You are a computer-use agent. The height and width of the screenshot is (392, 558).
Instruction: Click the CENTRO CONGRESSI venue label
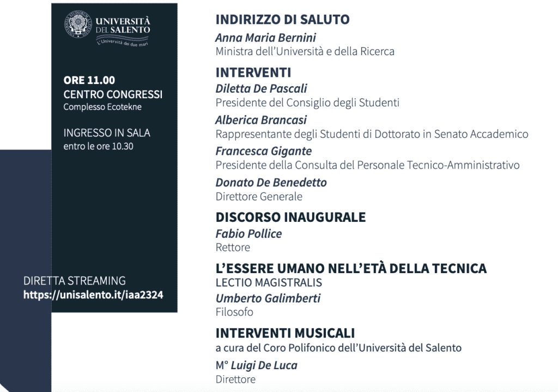coord(113,94)
